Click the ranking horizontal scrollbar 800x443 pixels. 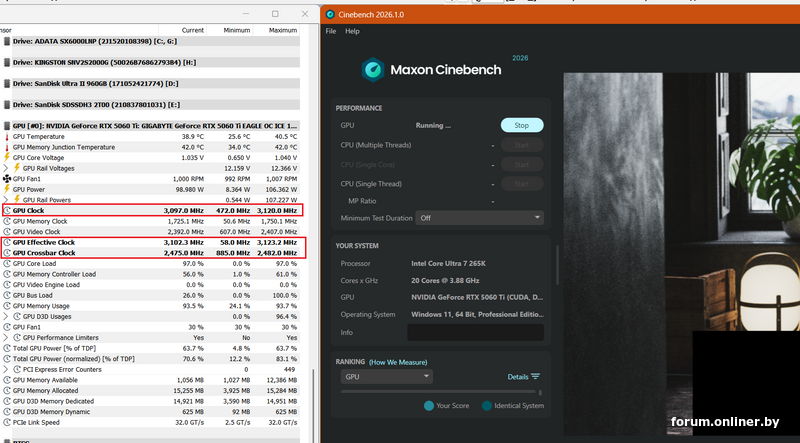pos(438,392)
